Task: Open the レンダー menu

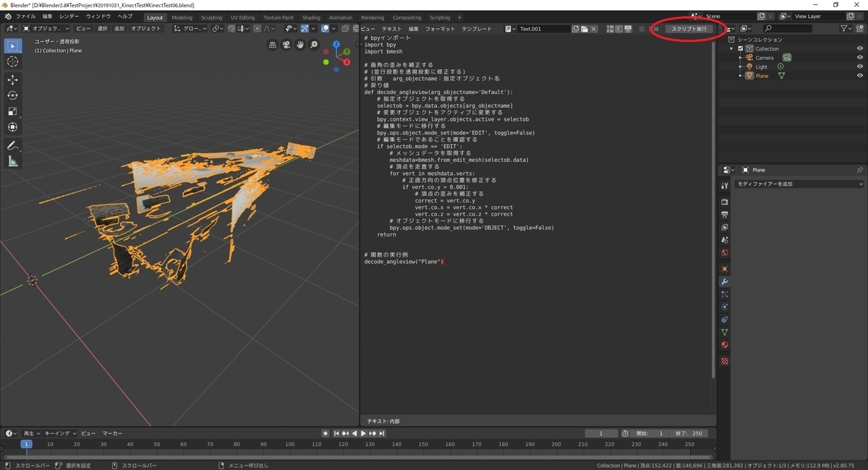Action: (69, 17)
